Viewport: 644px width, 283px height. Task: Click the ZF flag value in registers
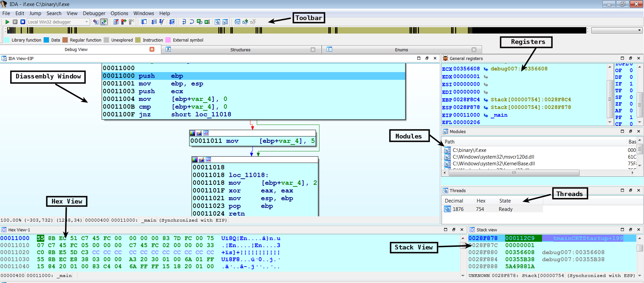(x=631, y=104)
